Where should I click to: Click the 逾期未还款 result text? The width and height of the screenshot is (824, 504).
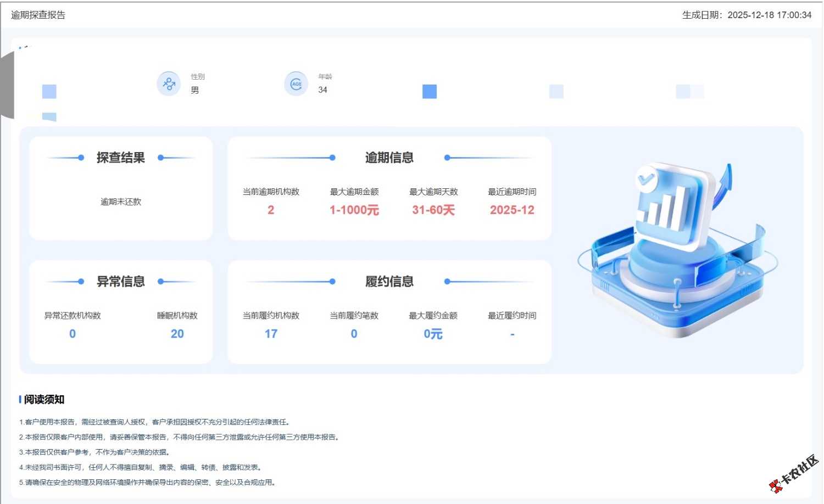point(120,201)
